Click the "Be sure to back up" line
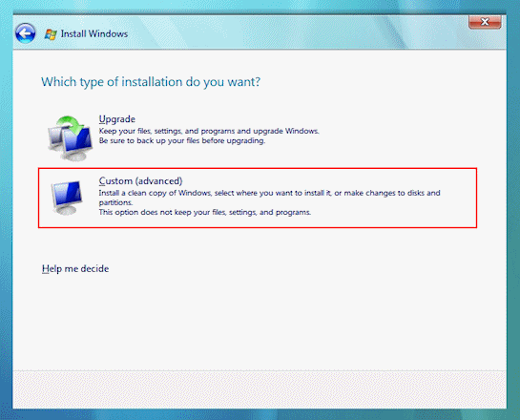This screenshot has width=520, height=420. point(182,140)
